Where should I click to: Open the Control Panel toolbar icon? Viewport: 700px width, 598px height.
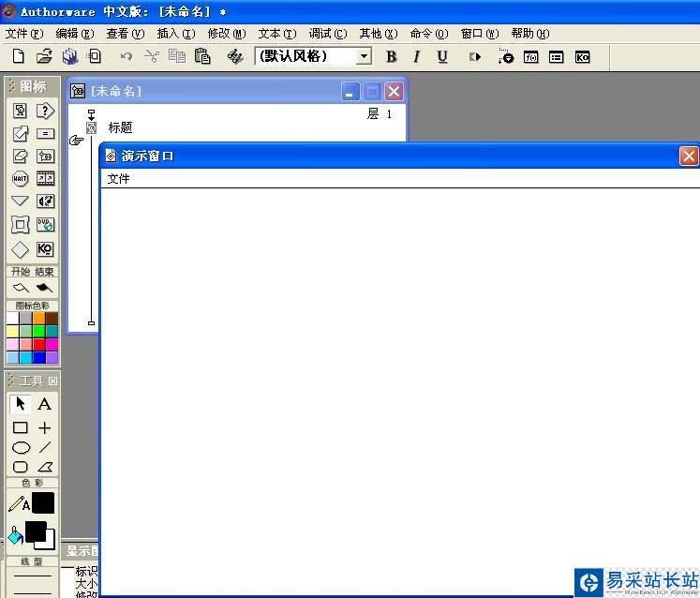click(x=506, y=57)
